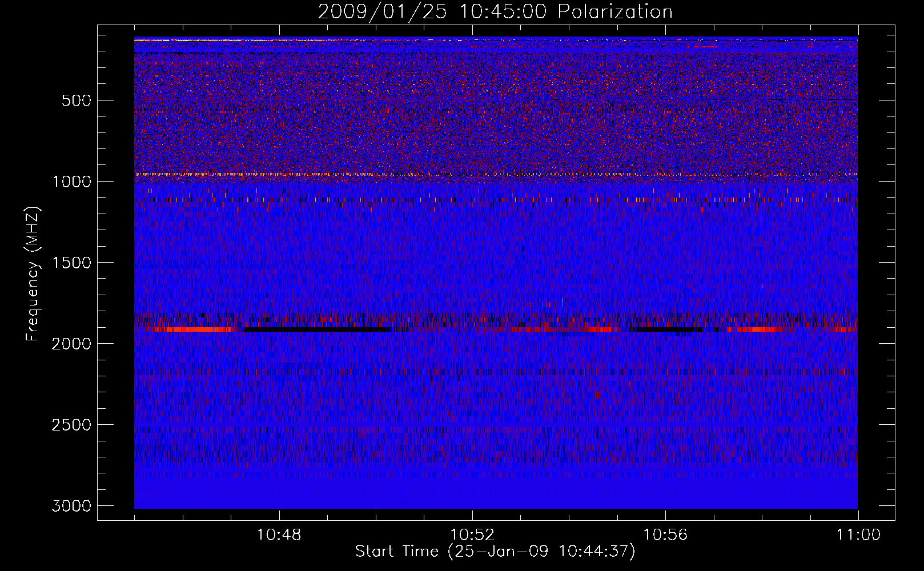Select the 'Frequency (MHZ)' y-axis label

pyautogui.click(x=33, y=274)
